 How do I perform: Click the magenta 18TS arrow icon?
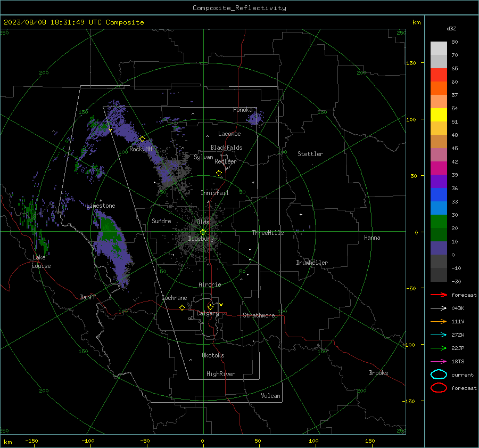[x=439, y=362]
